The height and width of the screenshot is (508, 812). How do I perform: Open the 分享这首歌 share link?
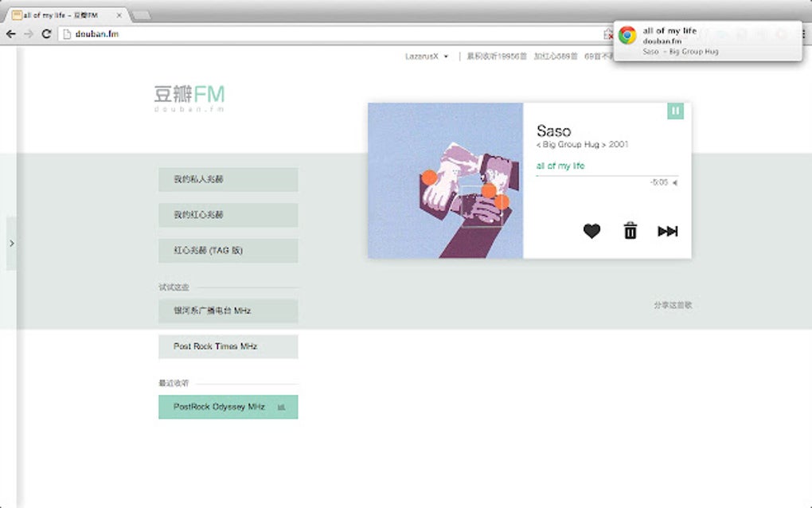click(x=673, y=305)
